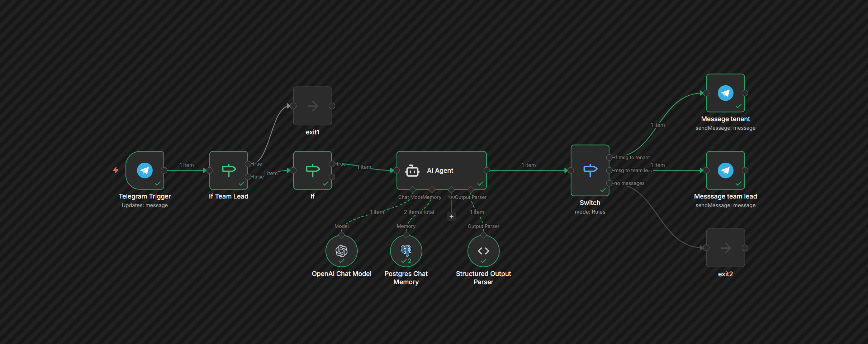Click the exit1 node output port
The height and width of the screenshot is (344, 868).
(332, 106)
